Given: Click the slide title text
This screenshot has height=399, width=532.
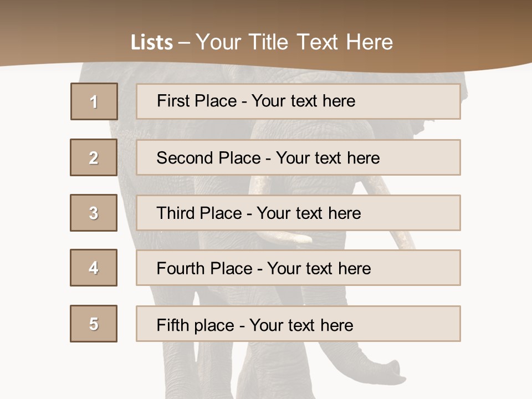Looking at the screenshot, I should coord(262,42).
